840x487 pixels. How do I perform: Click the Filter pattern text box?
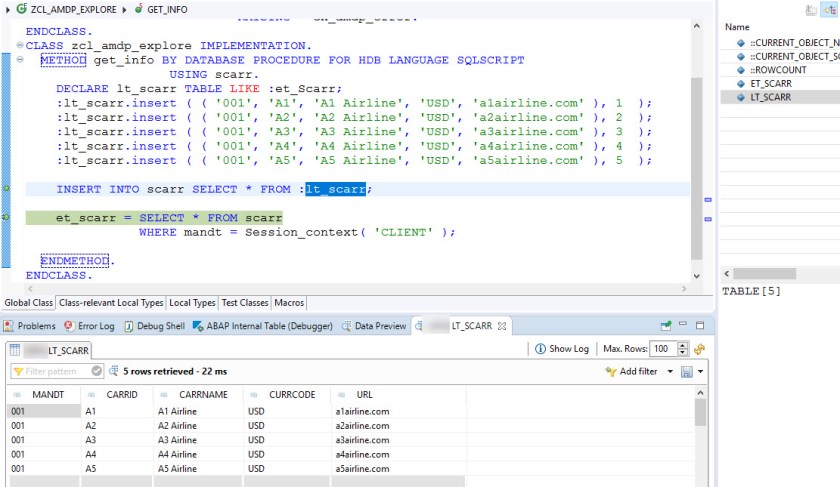[x=50, y=371]
